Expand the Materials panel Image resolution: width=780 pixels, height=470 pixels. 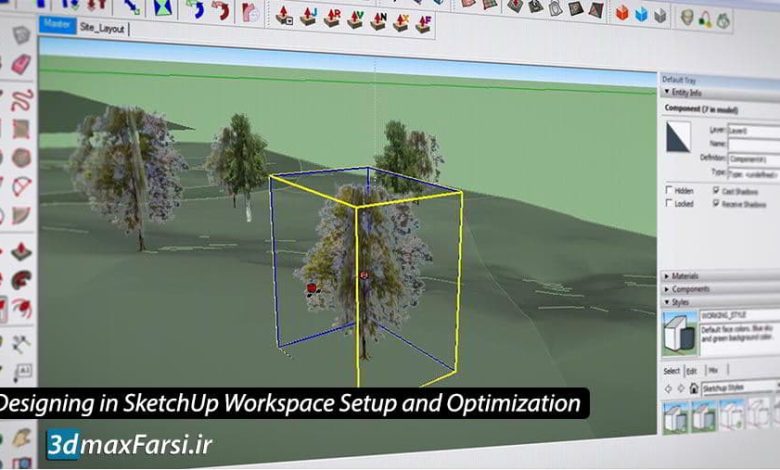[690, 275]
